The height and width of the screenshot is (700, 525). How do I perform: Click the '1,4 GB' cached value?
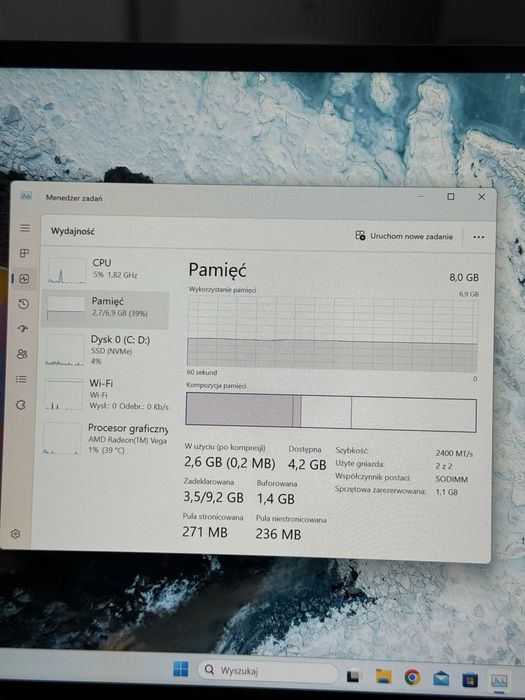click(x=275, y=499)
